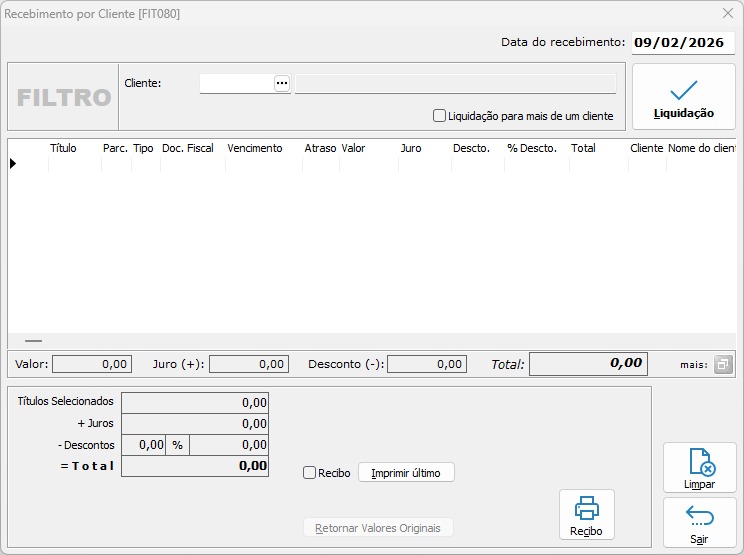Image resolution: width=744 pixels, height=555 pixels.
Task: Click the Descontos percentage input field
Action: 151,445
